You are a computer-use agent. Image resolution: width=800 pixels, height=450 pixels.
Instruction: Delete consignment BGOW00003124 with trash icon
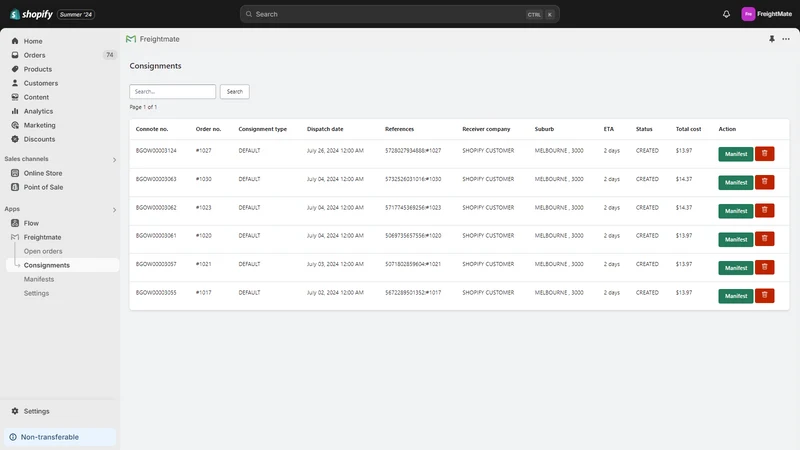764,154
